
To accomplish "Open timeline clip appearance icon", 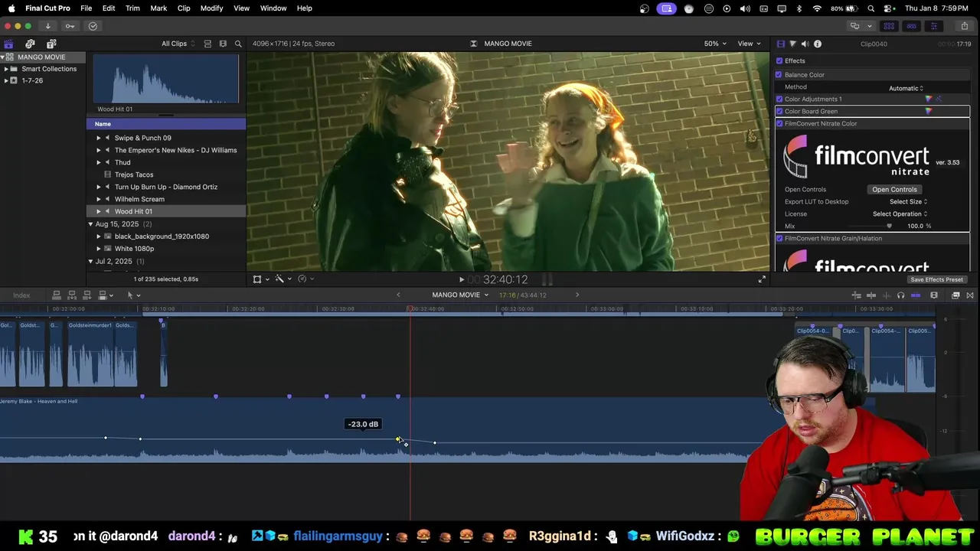I will (x=934, y=295).
